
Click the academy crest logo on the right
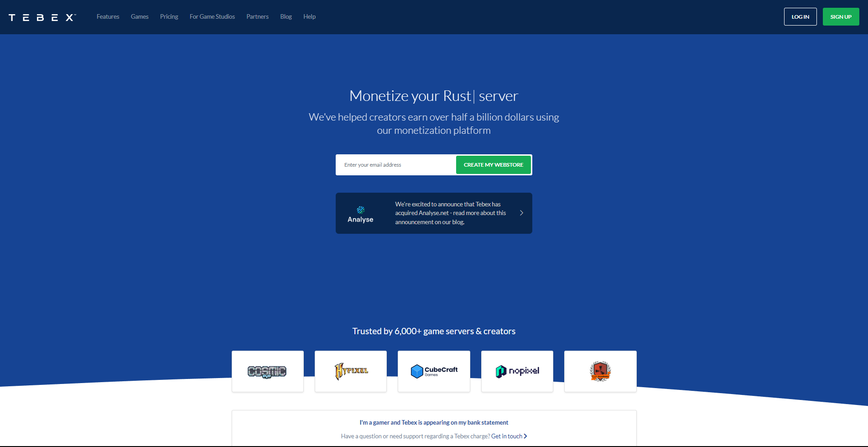(600, 371)
